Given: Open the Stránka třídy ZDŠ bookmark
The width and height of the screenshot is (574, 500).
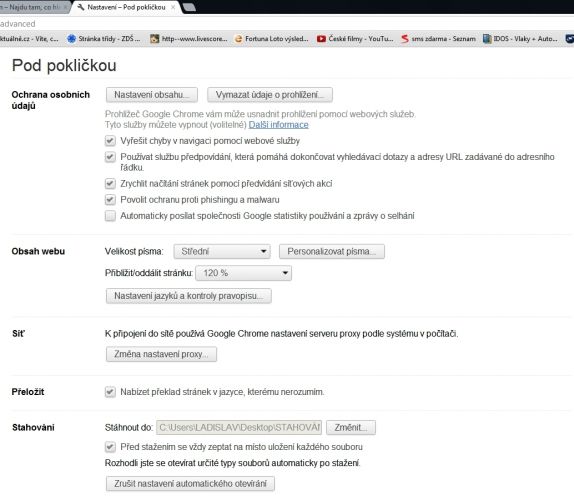Looking at the screenshot, I should tap(104, 39).
